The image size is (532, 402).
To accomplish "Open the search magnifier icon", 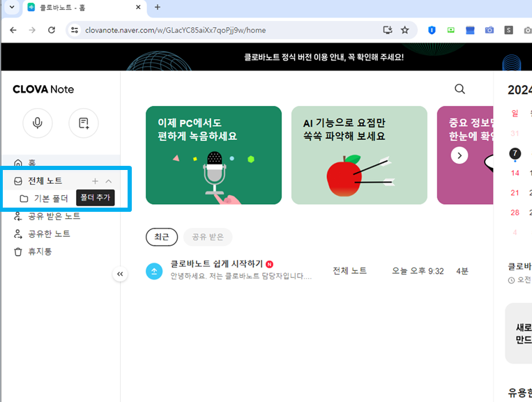I will [x=459, y=89].
